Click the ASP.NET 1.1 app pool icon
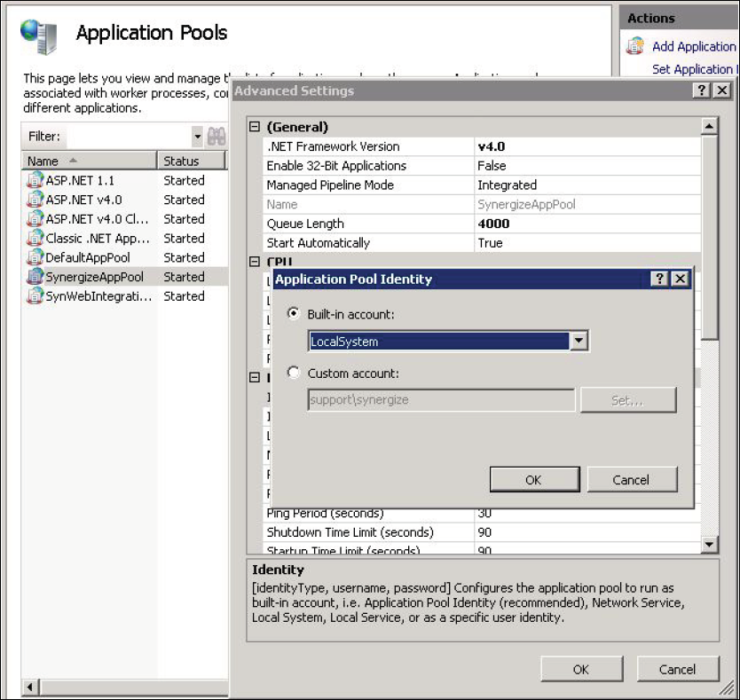 tap(35, 180)
